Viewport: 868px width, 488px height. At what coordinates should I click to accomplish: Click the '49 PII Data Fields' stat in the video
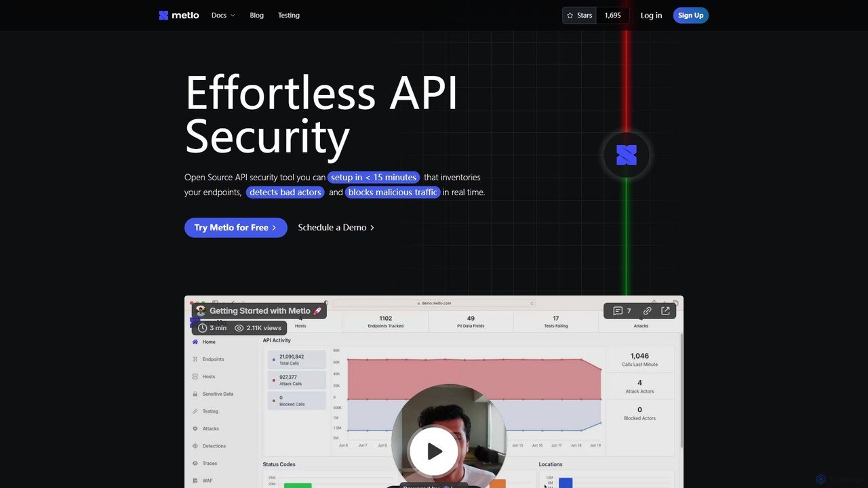coord(471,321)
